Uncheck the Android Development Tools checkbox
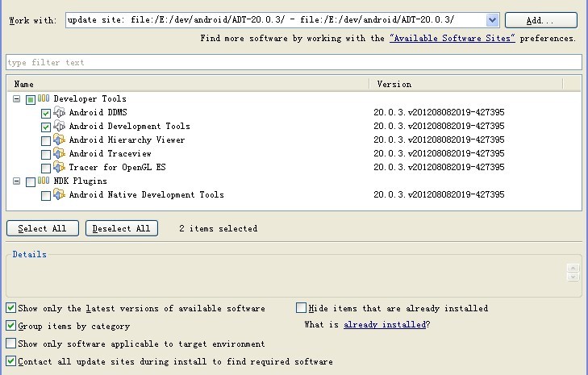This screenshot has height=375, width=588. pyautogui.click(x=46, y=127)
